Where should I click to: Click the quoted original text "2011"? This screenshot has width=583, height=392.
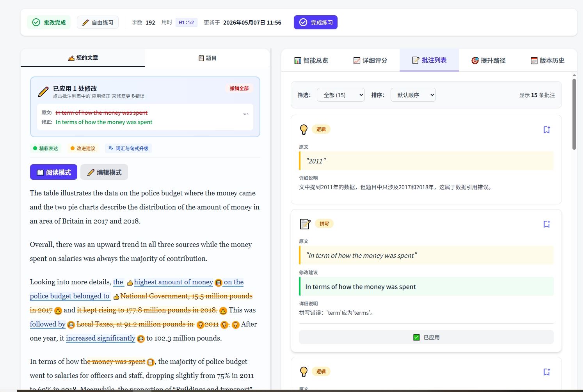pos(316,161)
